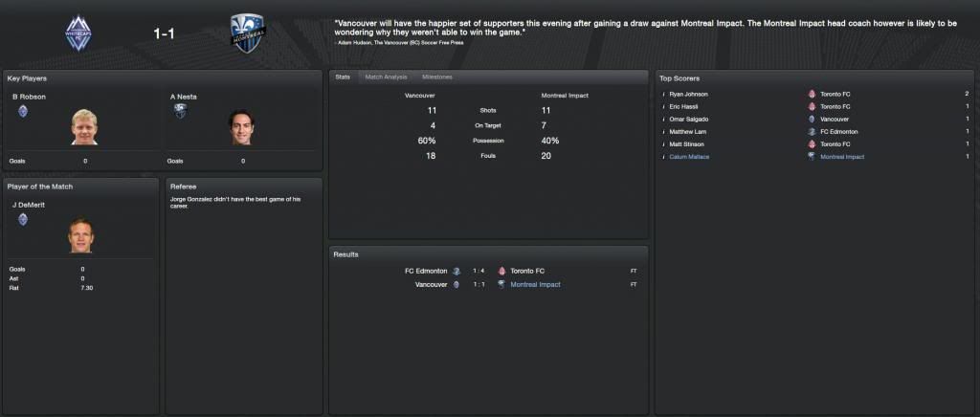Click the info icon next to Omar Salgado
This screenshot has height=417, width=980.
(663, 120)
